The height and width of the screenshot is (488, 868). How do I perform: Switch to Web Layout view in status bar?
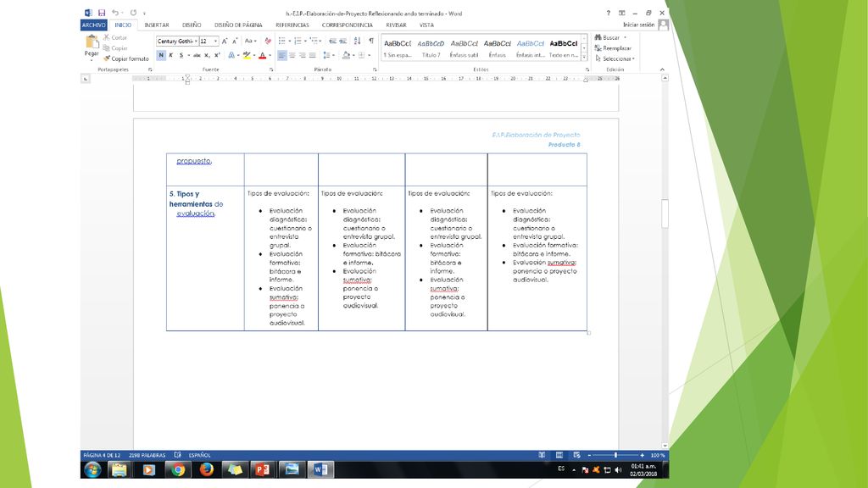coord(576,455)
